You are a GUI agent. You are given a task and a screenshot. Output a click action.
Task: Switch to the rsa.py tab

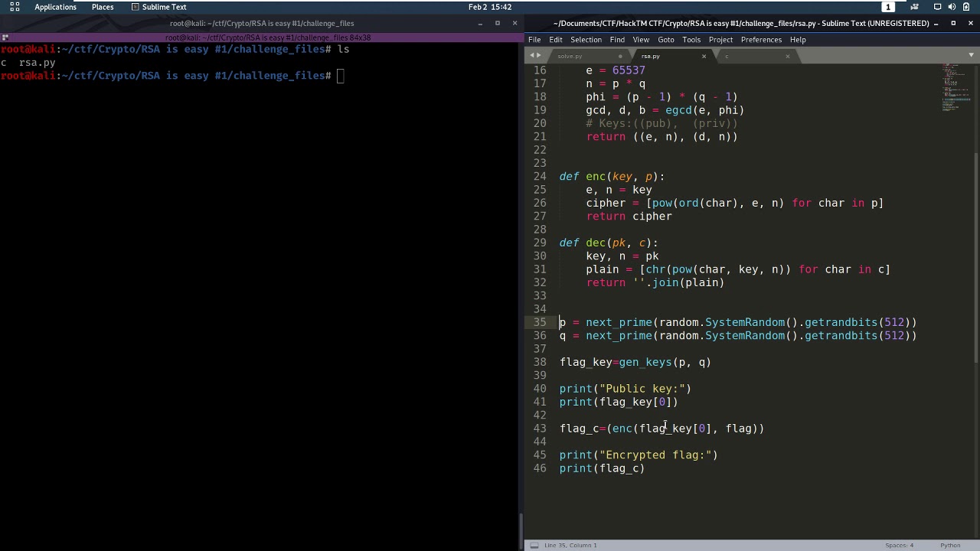pyautogui.click(x=651, y=56)
